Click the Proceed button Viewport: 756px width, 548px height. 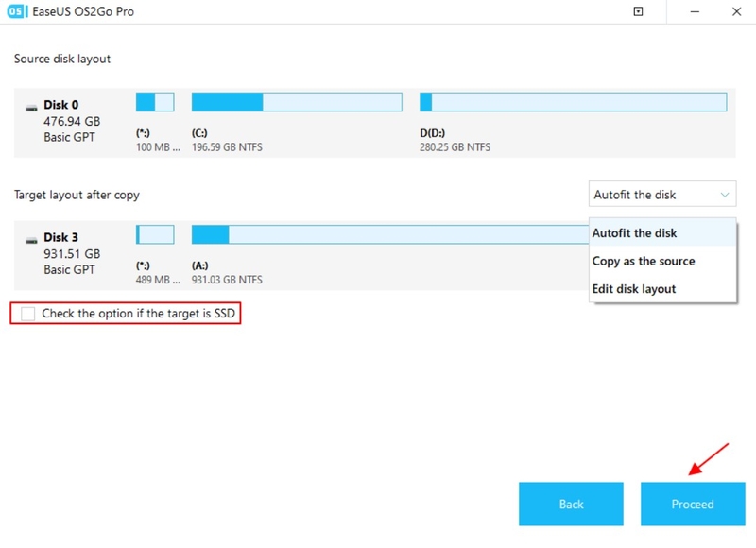coord(693,504)
